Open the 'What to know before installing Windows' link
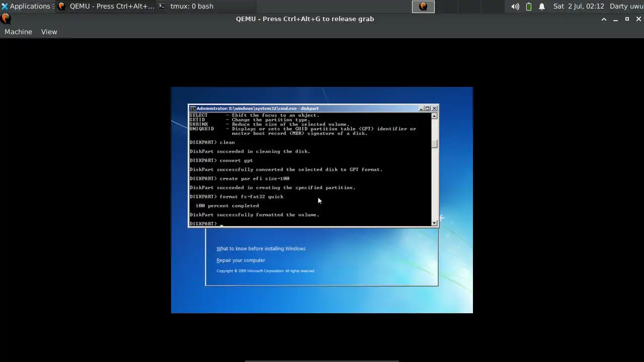Image resolution: width=644 pixels, height=362 pixels. [261, 248]
